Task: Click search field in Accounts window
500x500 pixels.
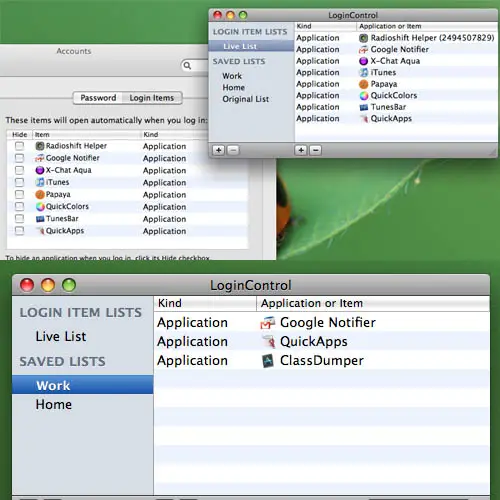Action: 195,65
